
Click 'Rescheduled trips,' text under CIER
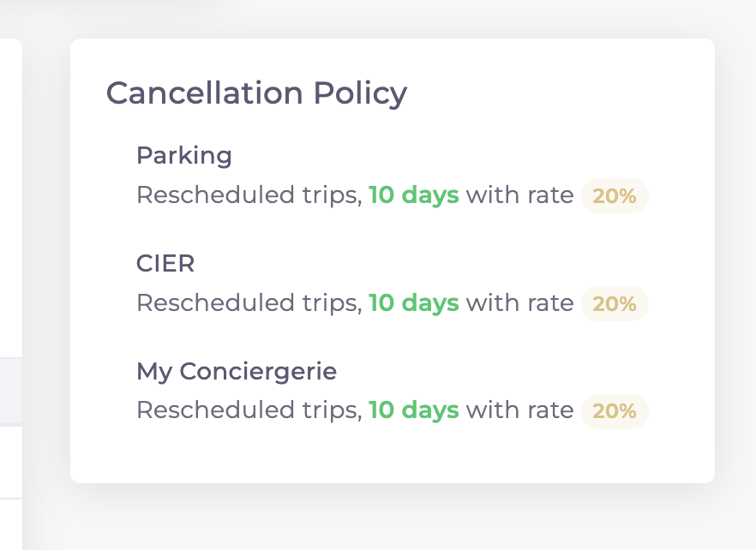pos(249,303)
